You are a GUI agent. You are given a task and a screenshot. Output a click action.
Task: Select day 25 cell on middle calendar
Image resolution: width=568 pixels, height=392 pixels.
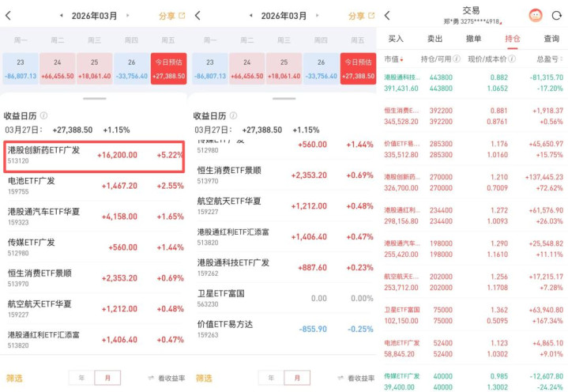284,69
